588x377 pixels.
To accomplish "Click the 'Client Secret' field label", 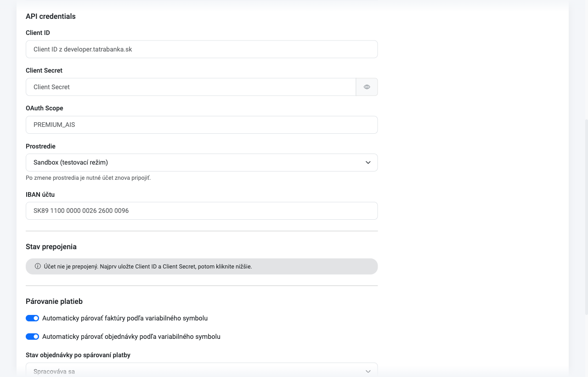I will [x=44, y=70].
